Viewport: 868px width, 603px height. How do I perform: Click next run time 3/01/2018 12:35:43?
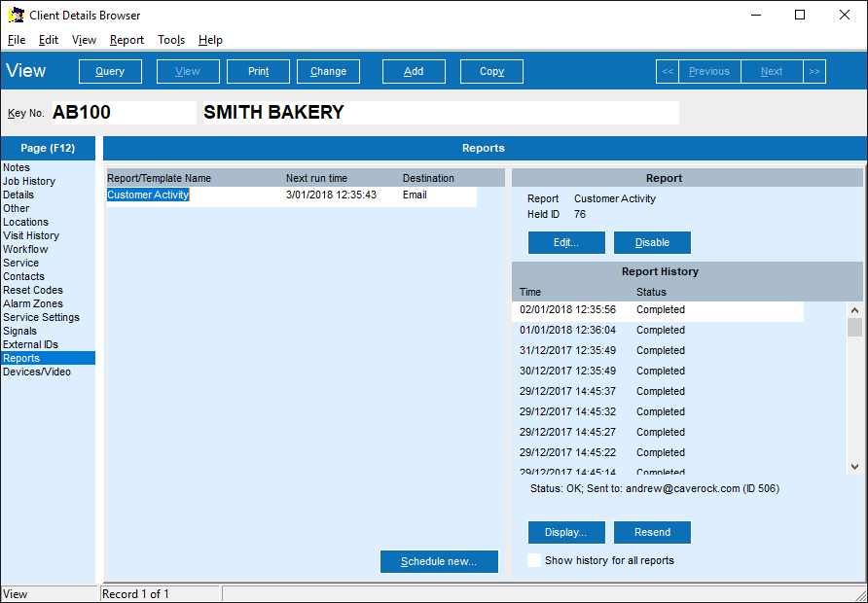(331, 195)
